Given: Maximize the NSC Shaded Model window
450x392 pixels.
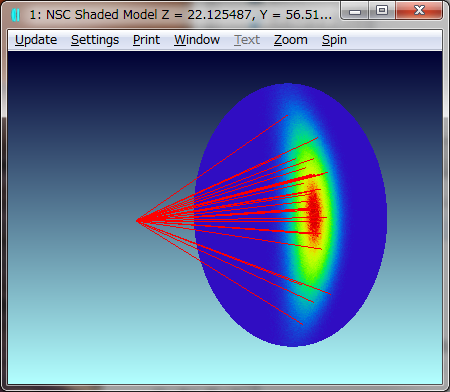Looking at the screenshot, I should tap(382, 11).
